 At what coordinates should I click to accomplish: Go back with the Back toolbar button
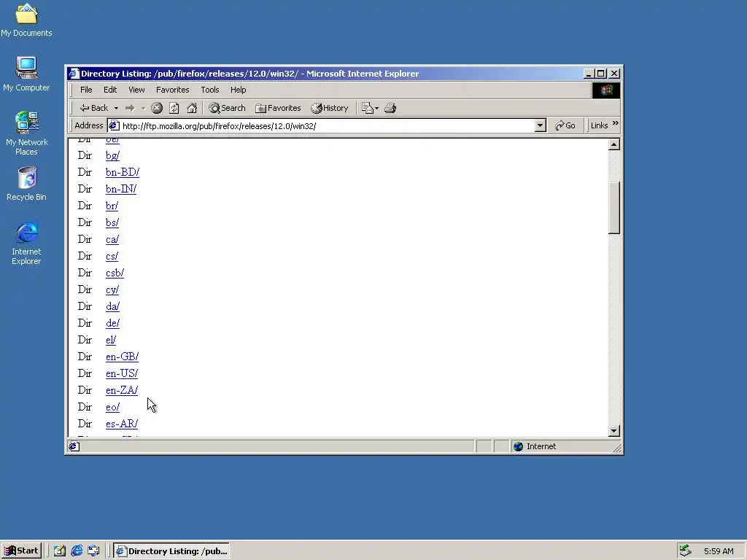(x=94, y=108)
